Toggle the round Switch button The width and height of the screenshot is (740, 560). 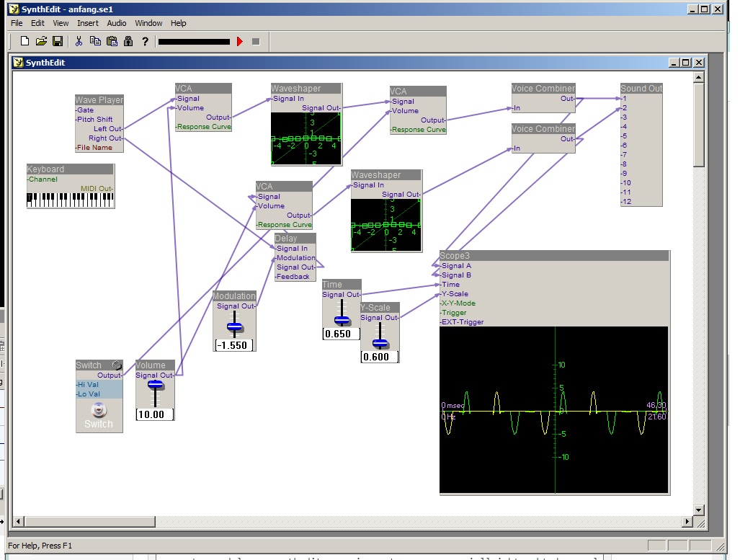pyautogui.click(x=99, y=410)
